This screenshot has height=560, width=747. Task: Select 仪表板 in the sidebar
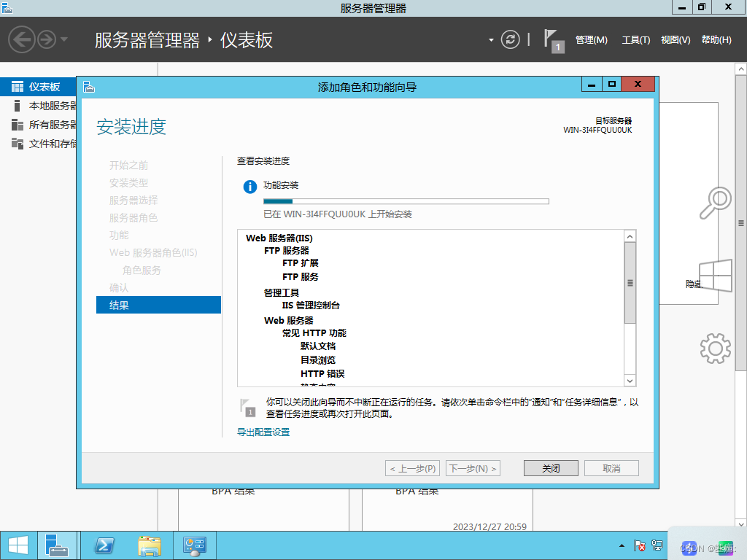tap(38, 87)
